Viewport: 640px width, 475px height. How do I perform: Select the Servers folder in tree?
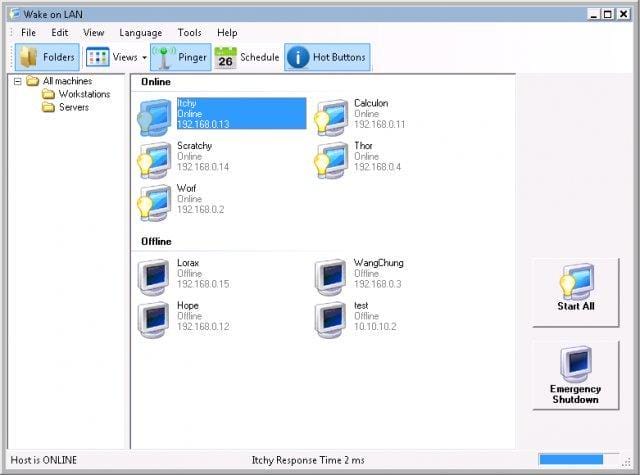coord(73,107)
